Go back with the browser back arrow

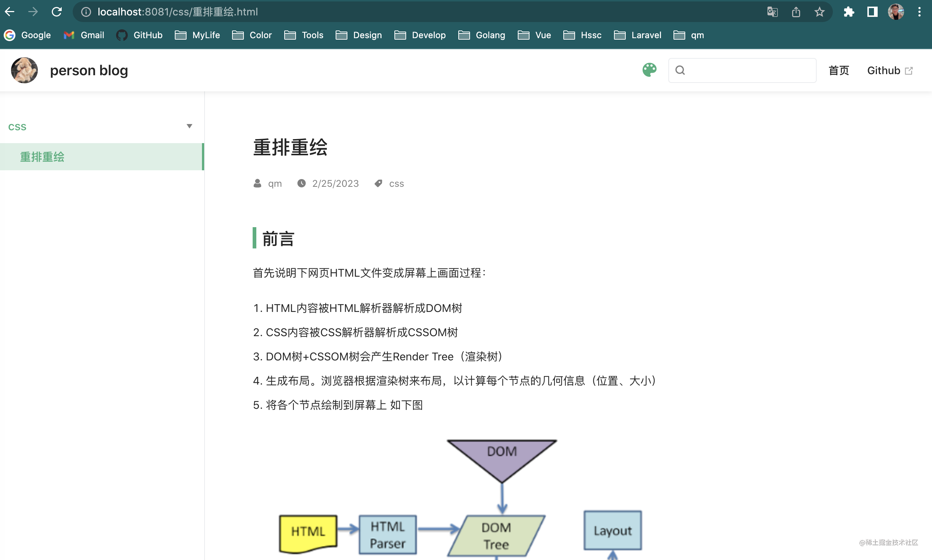[x=10, y=12]
